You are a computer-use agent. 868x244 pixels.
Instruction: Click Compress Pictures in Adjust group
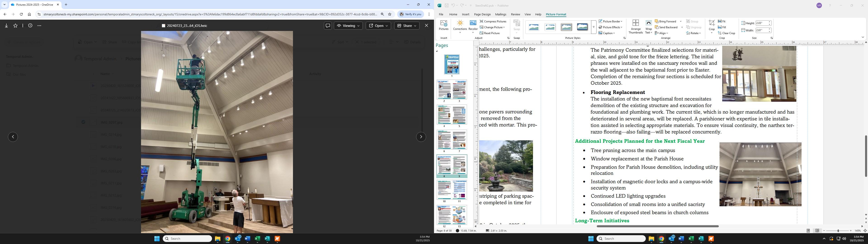click(493, 21)
